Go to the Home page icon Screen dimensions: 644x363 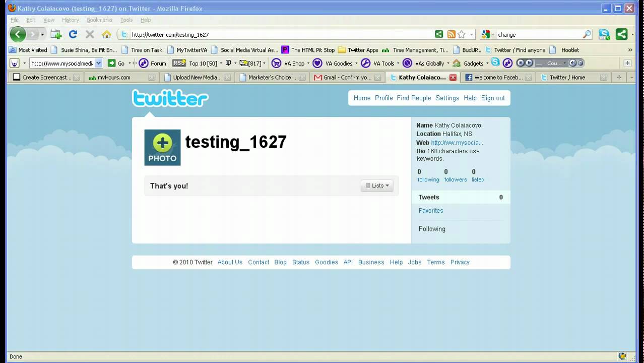pos(106,34)
